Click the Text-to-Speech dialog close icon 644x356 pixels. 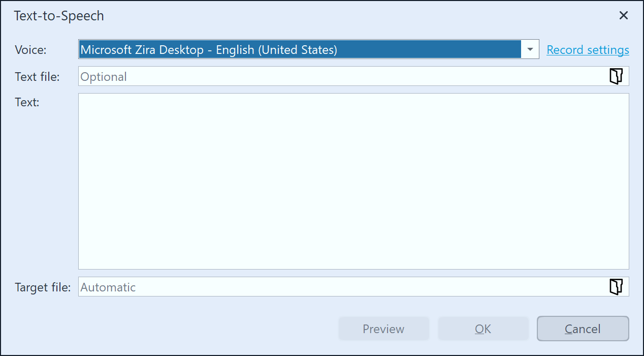(x=623, y=15)
